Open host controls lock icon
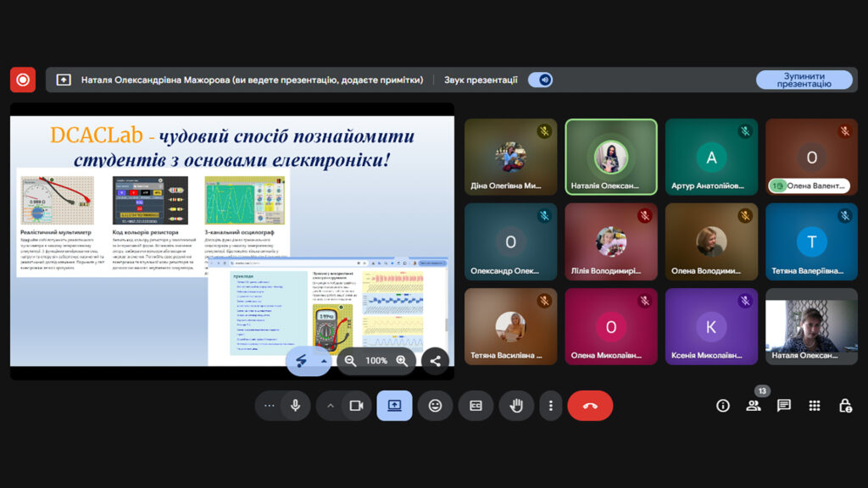The image size is (868, 488). coord(845,406)
